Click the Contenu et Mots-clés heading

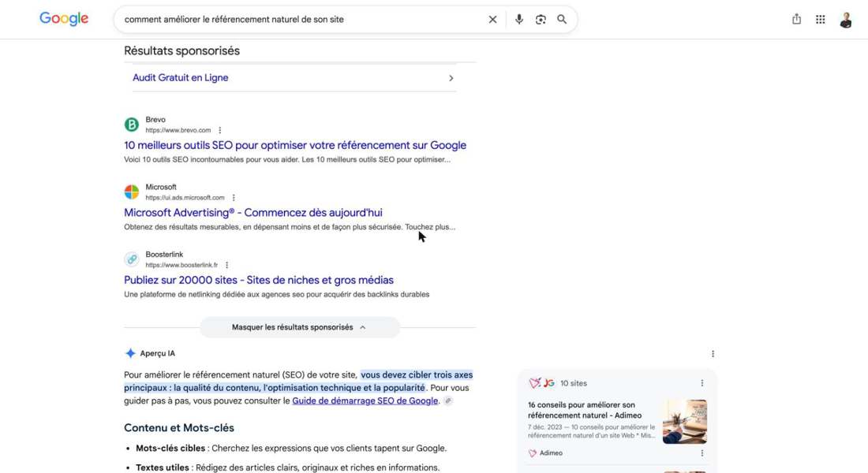point(179,427)
